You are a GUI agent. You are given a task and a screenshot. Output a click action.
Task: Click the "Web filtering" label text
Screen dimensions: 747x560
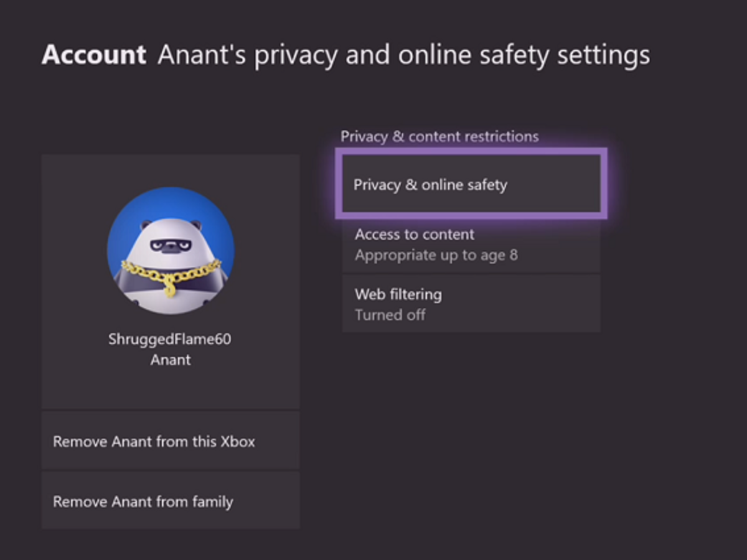[398, 294]
